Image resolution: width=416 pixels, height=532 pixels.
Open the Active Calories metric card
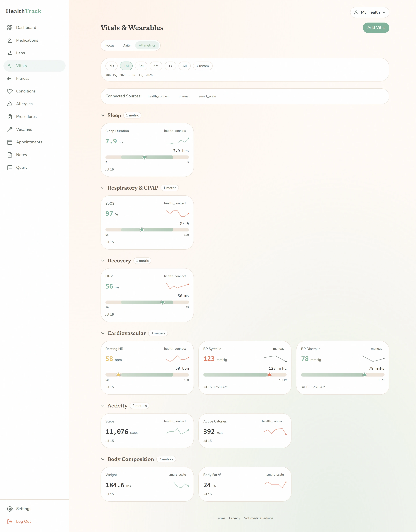pos(245,431)
